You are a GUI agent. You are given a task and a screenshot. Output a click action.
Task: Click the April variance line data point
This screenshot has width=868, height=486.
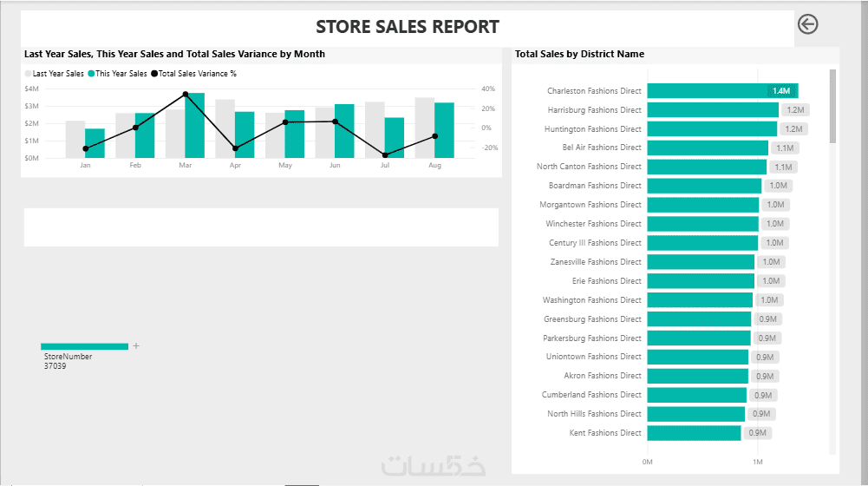(x=235, y=148)
